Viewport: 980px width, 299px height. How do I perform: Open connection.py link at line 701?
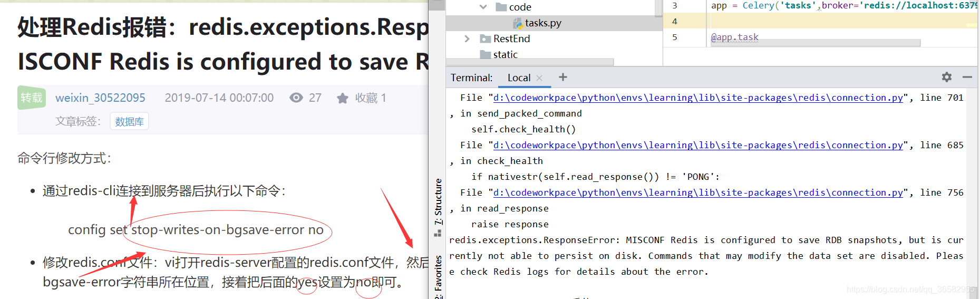click(x=698, y=98)
